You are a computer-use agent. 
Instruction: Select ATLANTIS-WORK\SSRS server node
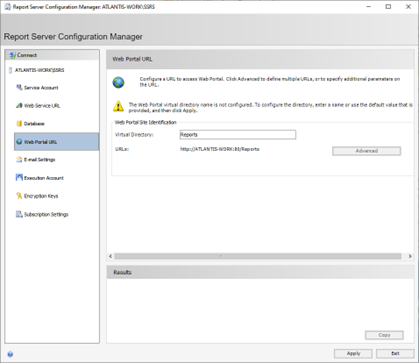click(40, 70)
